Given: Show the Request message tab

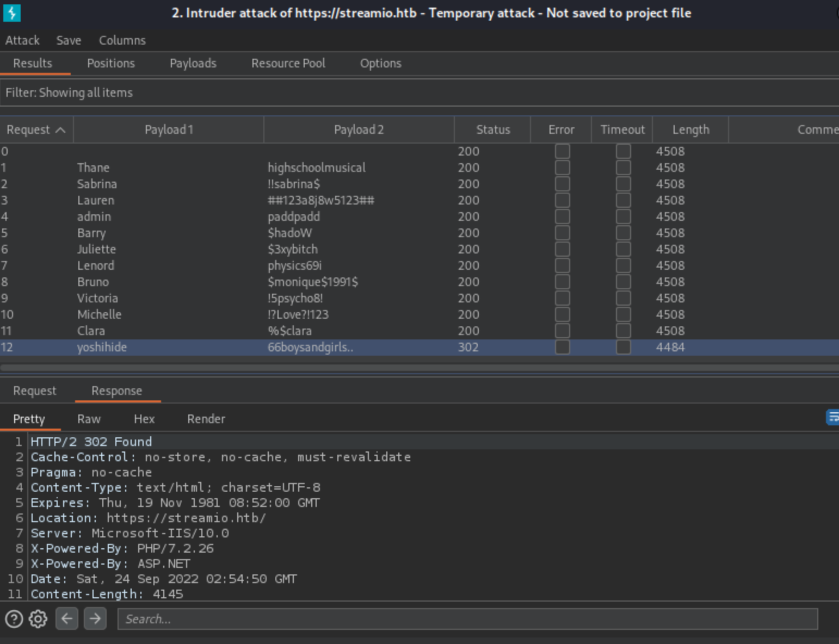Looking at the screenshot, I should click(x=35, y=391).
